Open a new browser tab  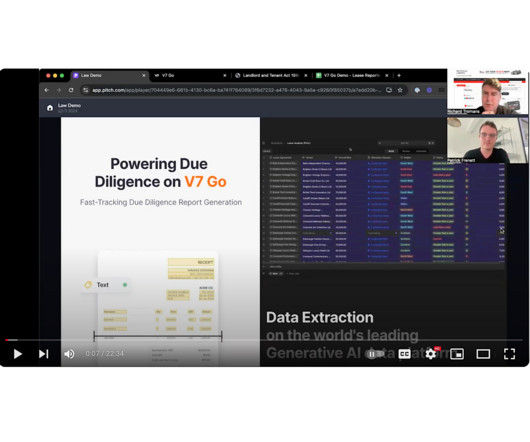(x=399, y=75)
